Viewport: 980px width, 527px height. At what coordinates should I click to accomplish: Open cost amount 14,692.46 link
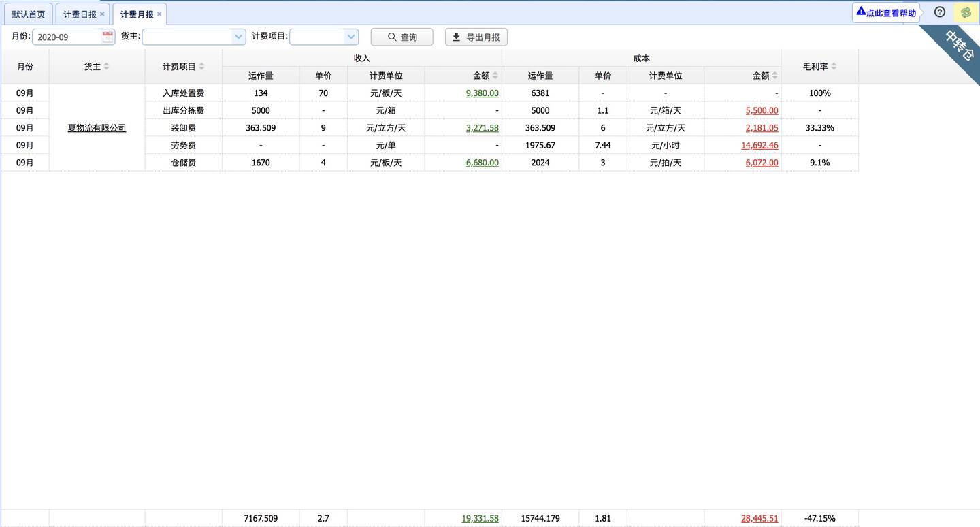(759, 145)
